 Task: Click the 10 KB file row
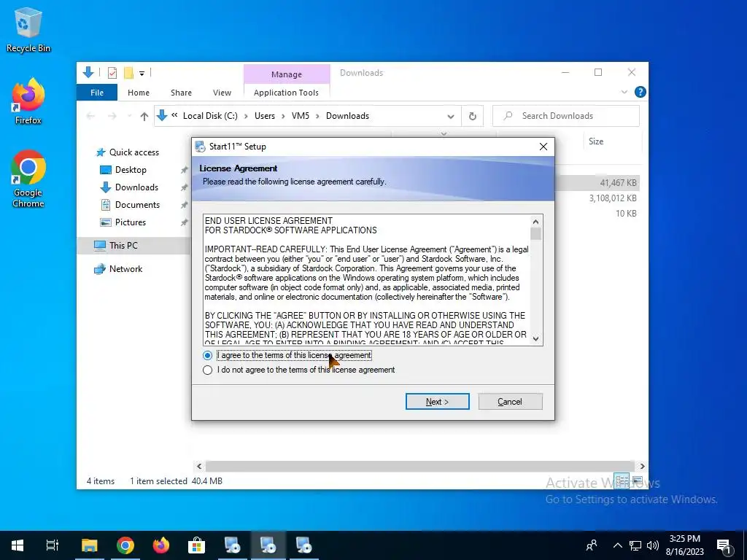[597, 214]
